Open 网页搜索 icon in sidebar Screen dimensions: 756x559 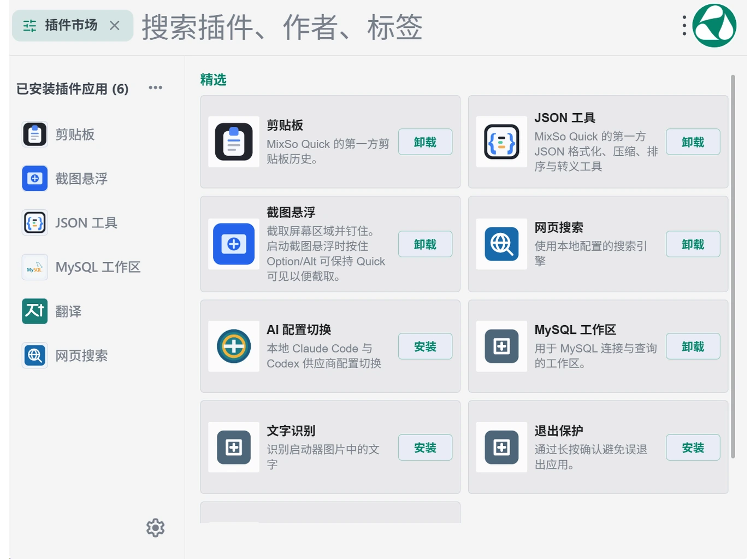click(35, 356)
